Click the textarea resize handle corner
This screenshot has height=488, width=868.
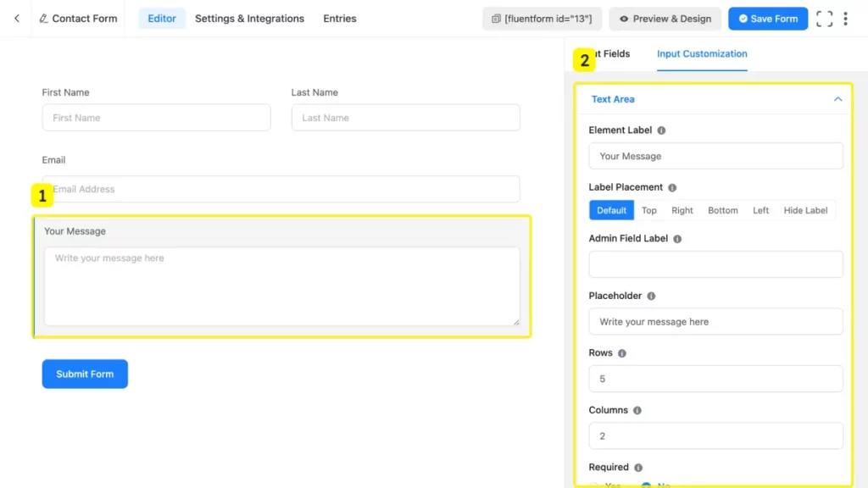click(x=516, y=322)
